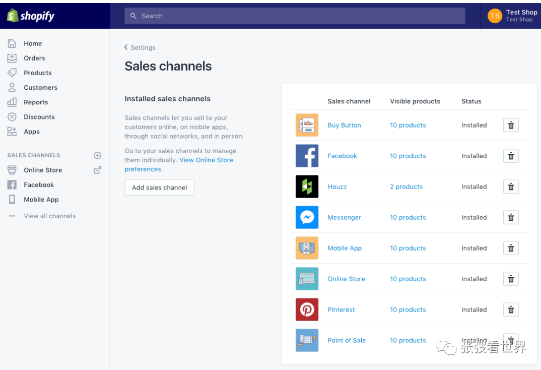Image resolution: width=541 pixels, height=370 pixels.
Task: Open Online Store sidebar channel
Action: (43, 170)
